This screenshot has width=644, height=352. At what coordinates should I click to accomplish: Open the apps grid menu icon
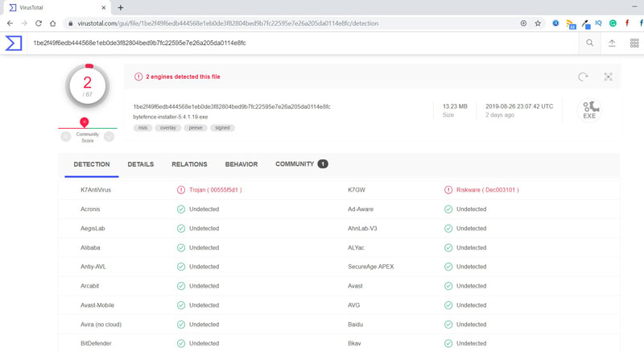click(634, 43)
